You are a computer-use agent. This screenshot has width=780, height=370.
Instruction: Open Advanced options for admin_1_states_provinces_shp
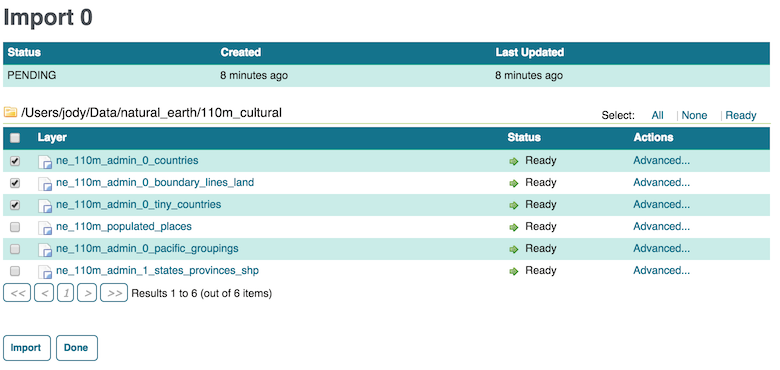[661, 271]
